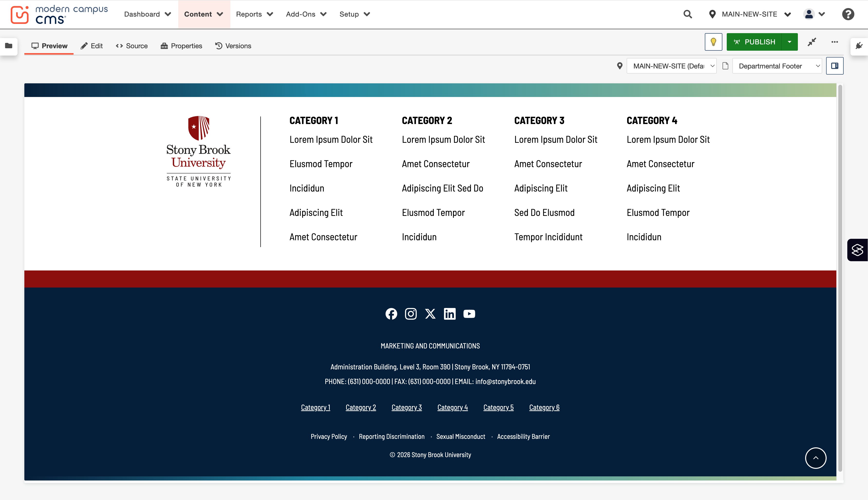868x500 pixels.
Task: Click the info@stonybrook.edu email address
Action: pos(505,382)
